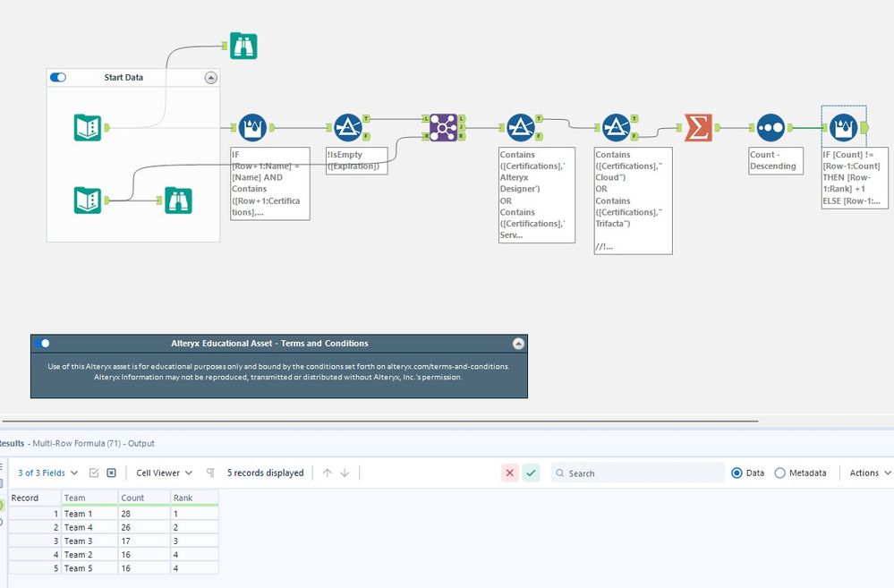Select the Browse tool inside Start Data container
Image resolution: width=894 pixels, height=588 pixels.
178,200
